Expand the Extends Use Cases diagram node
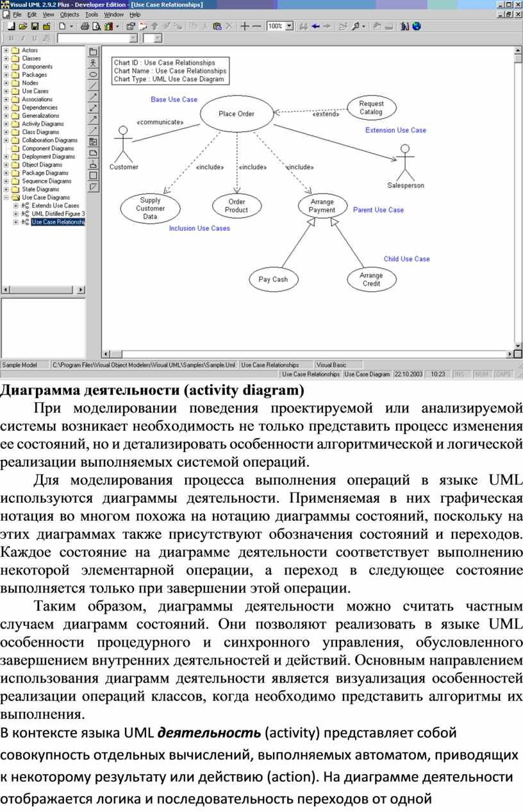This screenshot has width=523, height=812. pos(15,206)
